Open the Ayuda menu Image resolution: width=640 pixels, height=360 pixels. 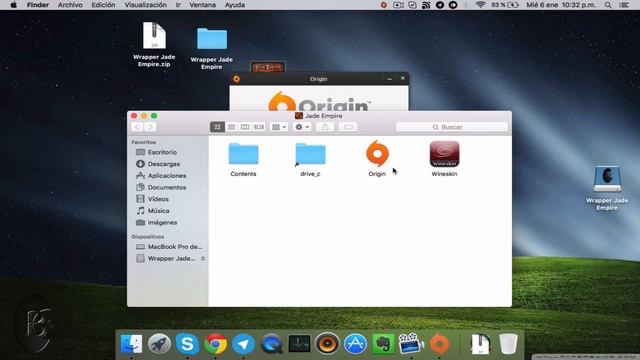point(235,5)
